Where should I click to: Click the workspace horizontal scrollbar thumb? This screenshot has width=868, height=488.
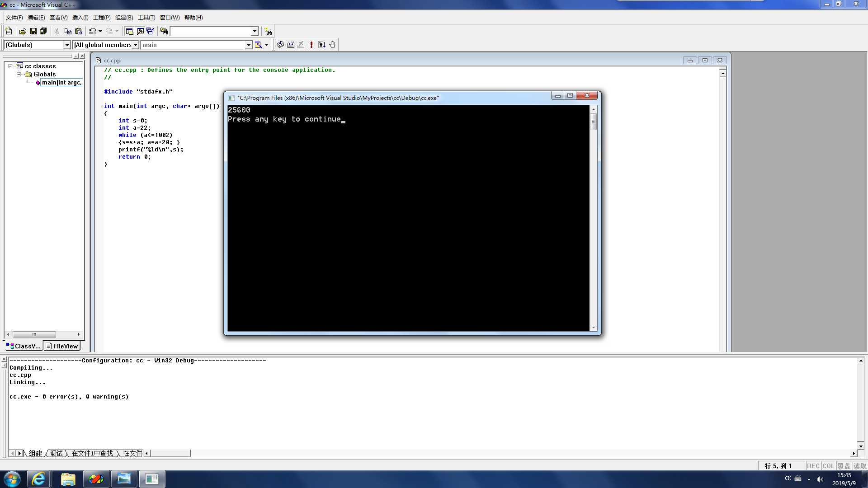click(x=34, y=334)
